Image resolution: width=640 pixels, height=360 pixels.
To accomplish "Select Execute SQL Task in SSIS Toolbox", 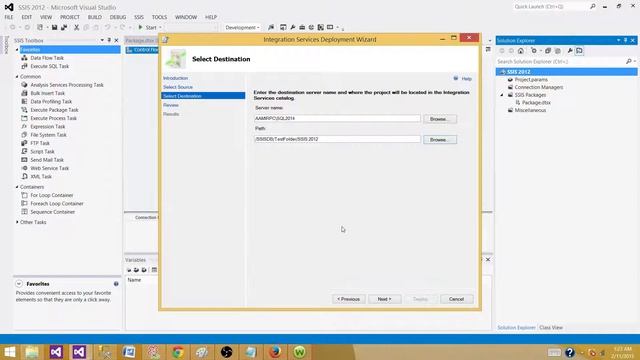I will [x=49, y=66].
